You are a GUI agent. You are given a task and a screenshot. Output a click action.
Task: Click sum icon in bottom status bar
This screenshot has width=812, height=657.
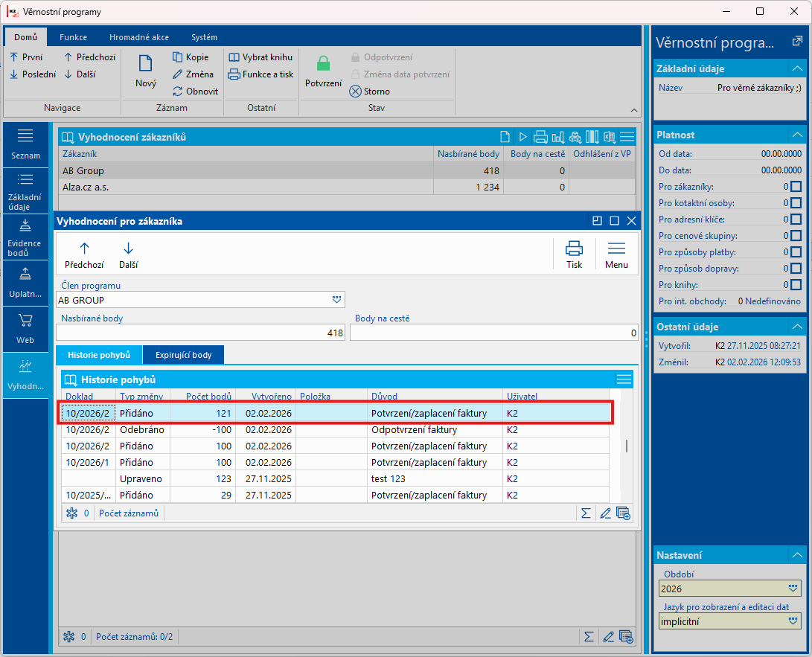tap(589, 636)
